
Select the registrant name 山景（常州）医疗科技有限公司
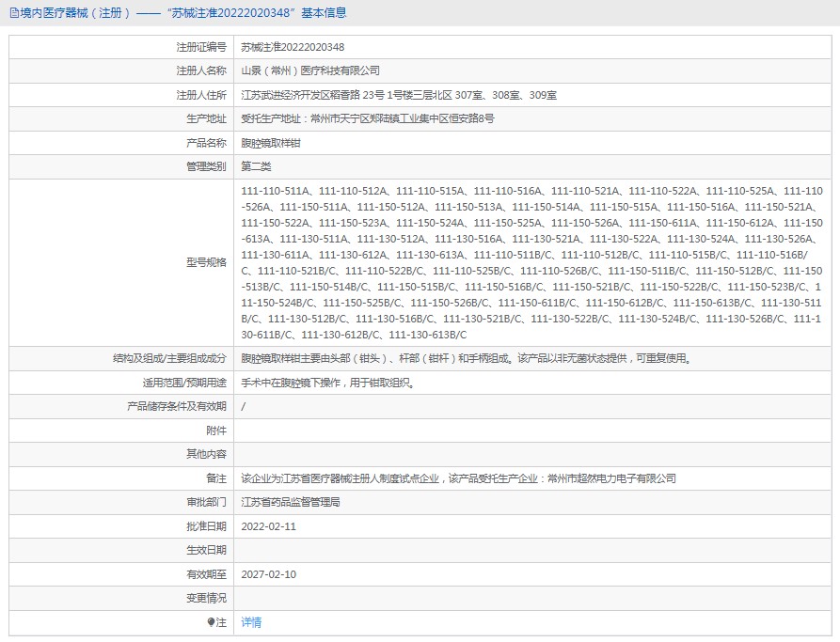point(310,70)
